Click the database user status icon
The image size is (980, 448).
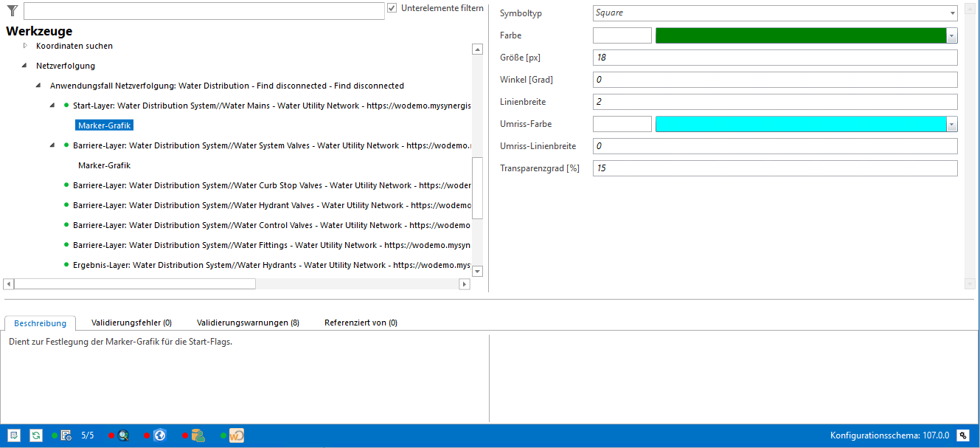(198, 435)
